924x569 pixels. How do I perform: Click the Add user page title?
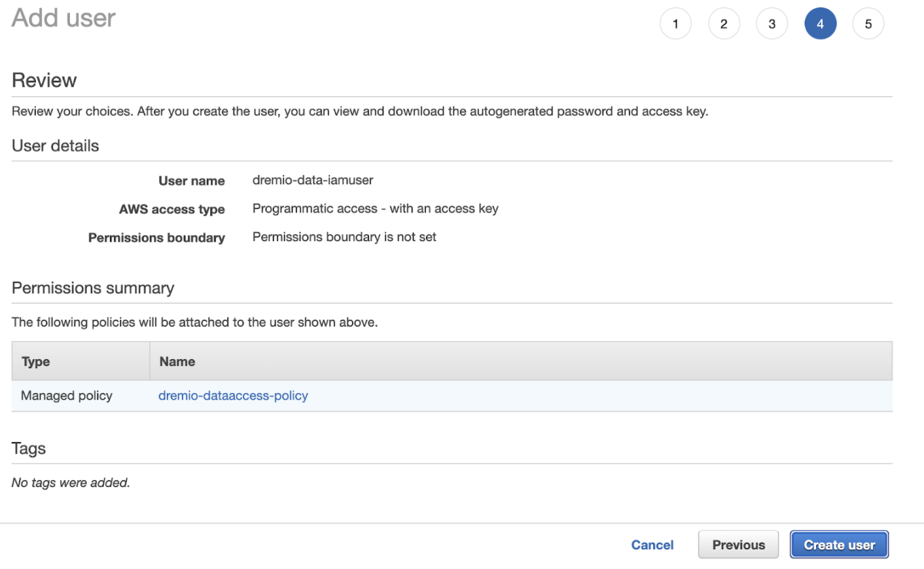coord(64,18)
